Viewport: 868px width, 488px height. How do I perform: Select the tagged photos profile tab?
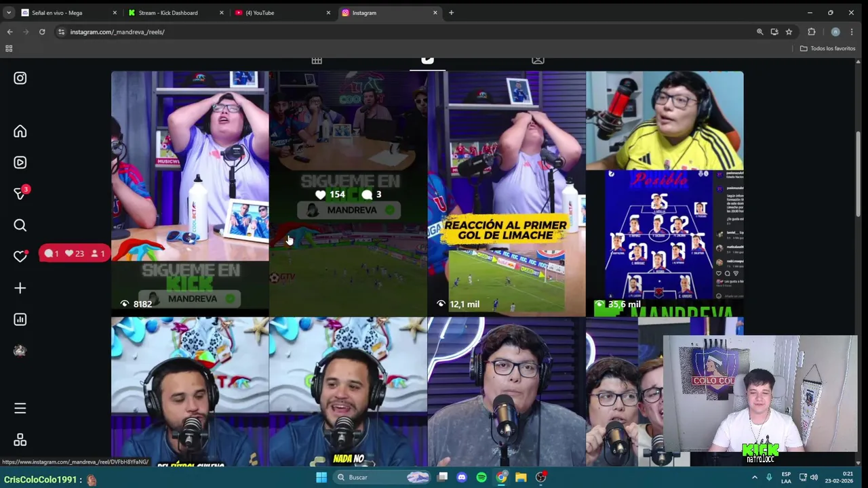tap(538, 60)
